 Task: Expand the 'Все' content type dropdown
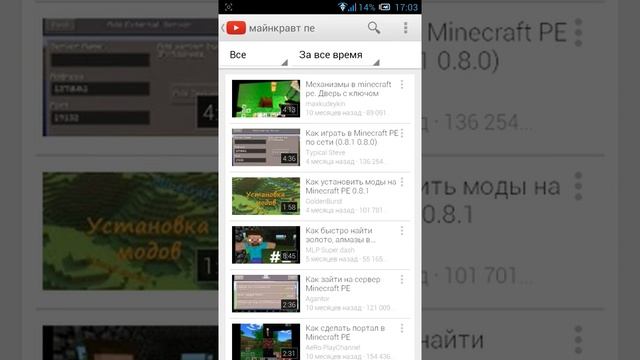pyautogui.click(x=258, y=55)
